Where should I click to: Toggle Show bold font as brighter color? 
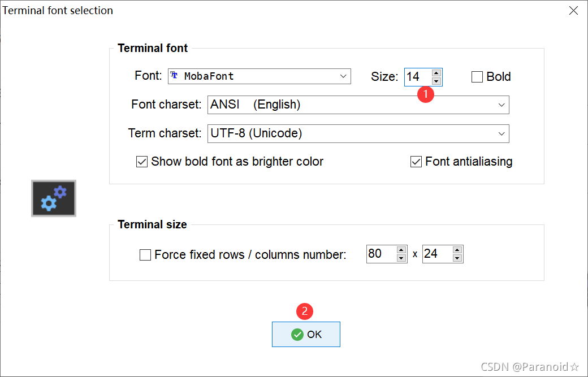142,162
